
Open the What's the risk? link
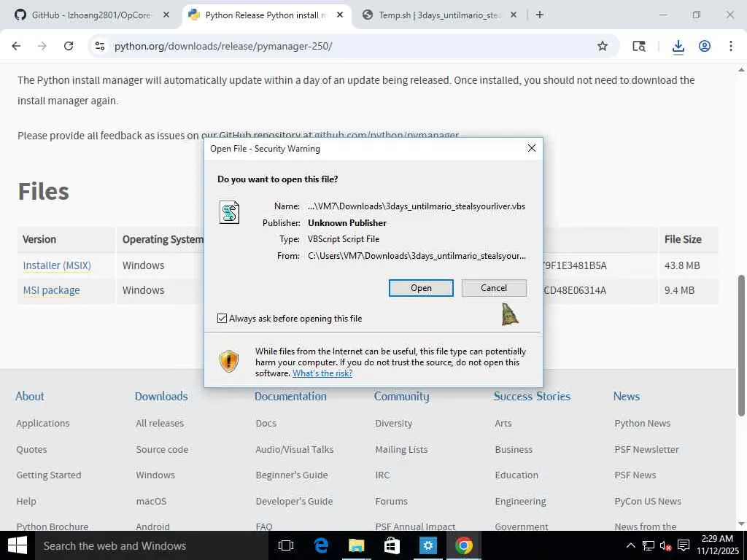tap(322, 373)
